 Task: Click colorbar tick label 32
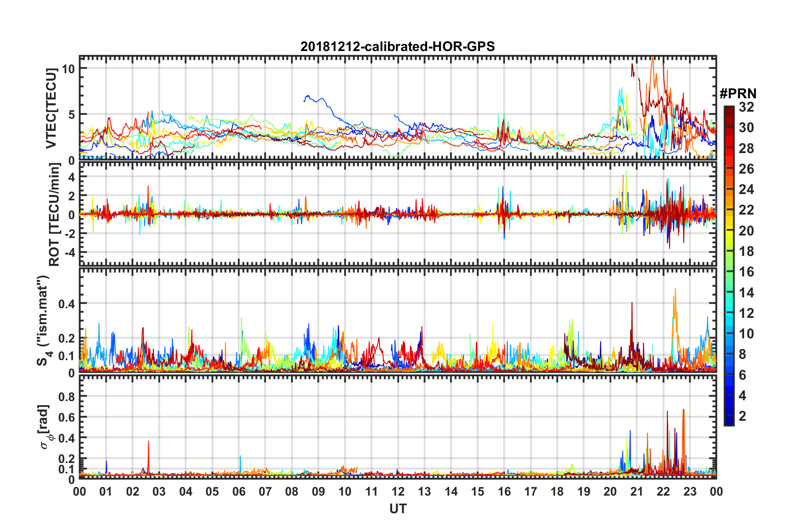click(746, 107)
